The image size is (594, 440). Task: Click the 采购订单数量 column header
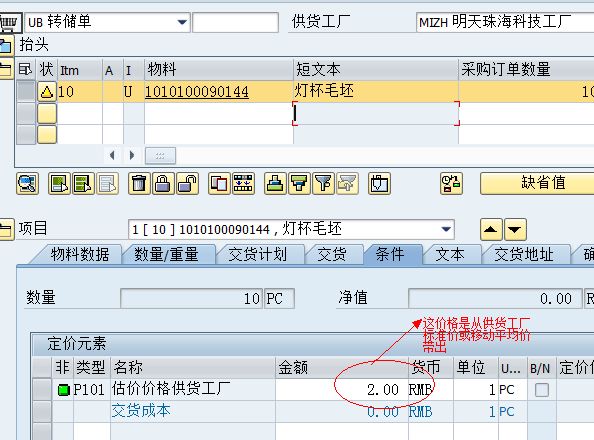pos(527,70)
